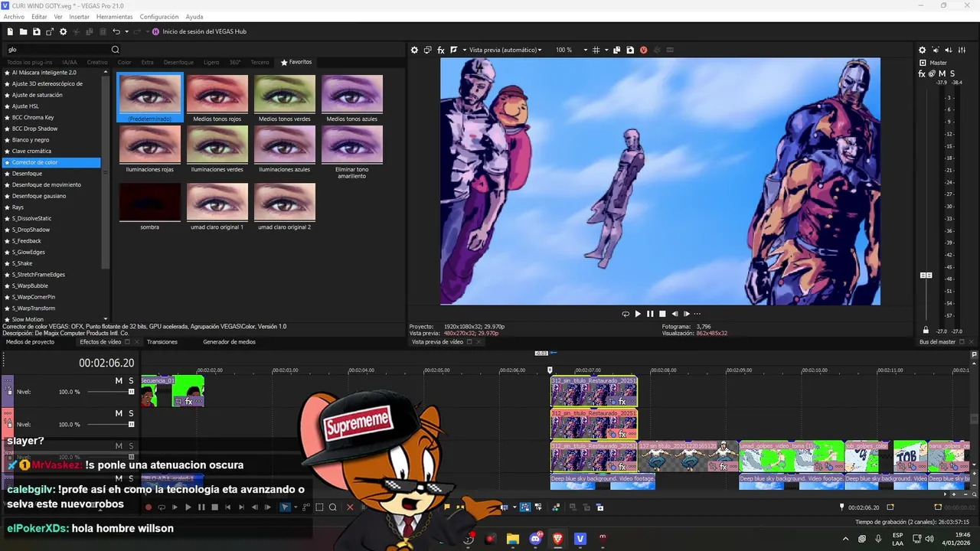The image size is (980, 551).
Task: Open the Editar menu
Action: [x=39, y=16]
